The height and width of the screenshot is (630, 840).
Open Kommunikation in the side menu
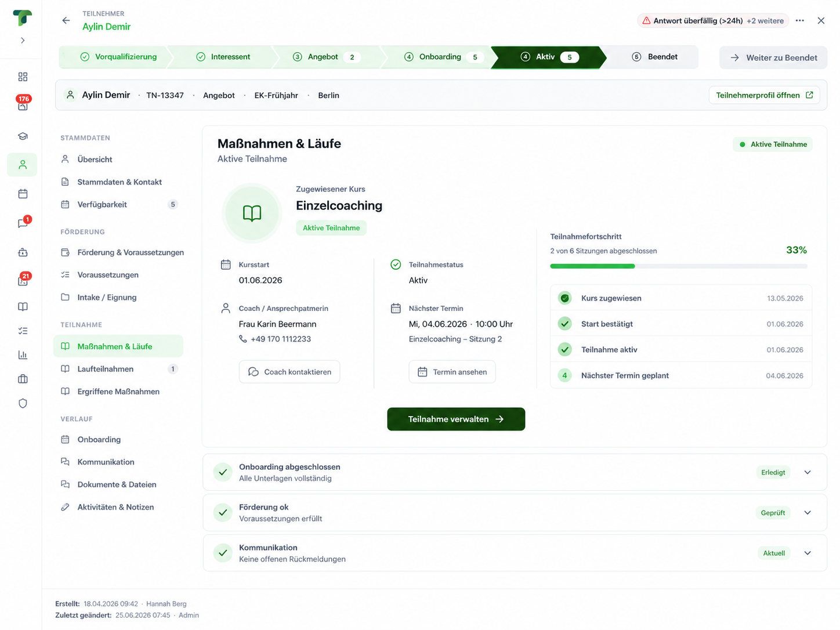tap(118, 462)
